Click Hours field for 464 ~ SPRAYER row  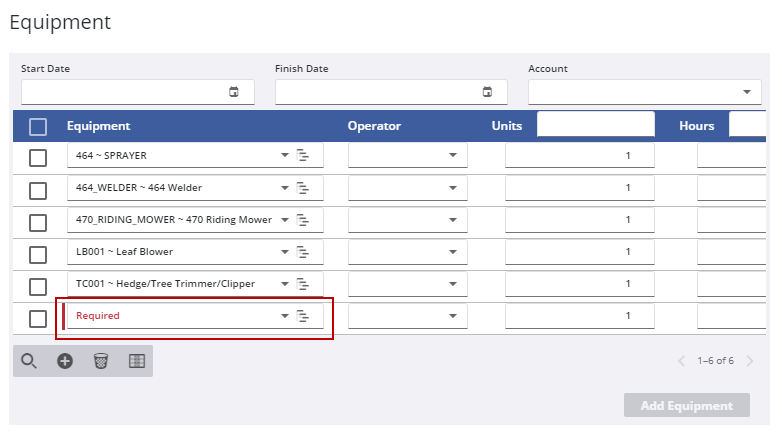(x=731, y=155)
